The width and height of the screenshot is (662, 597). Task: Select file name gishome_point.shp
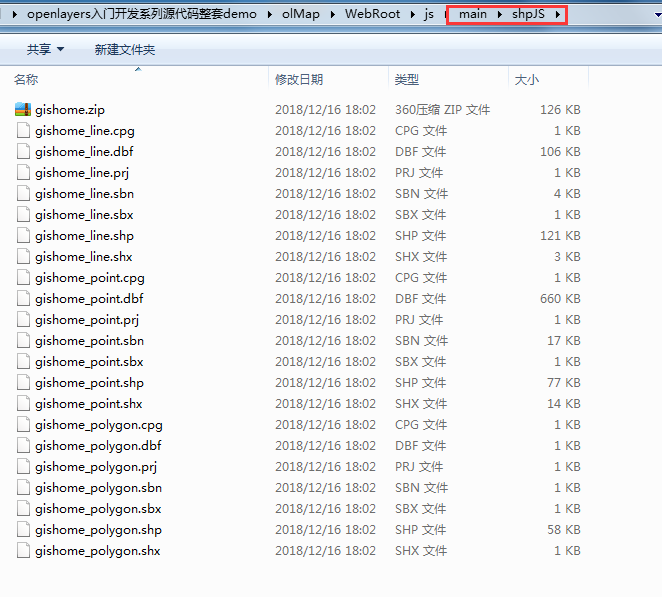coord(90,383)
